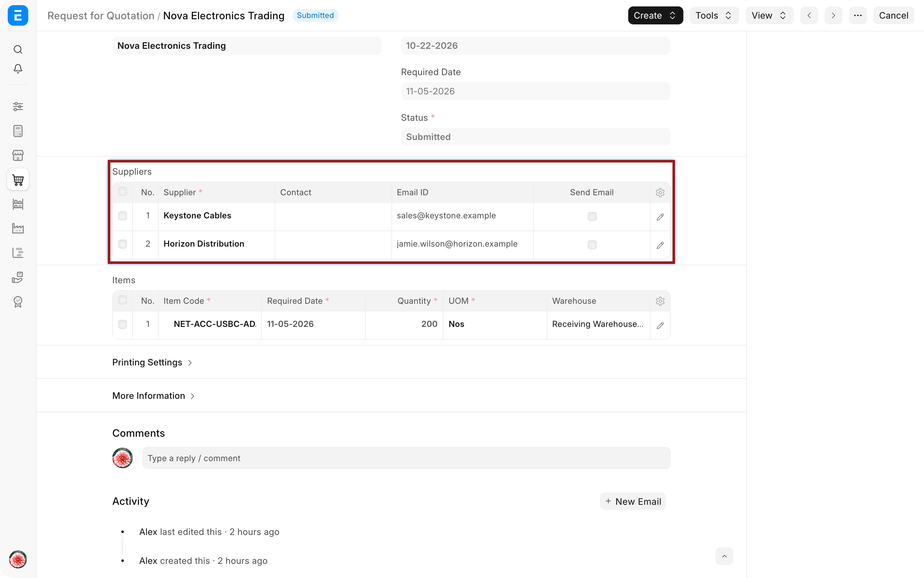This screenshot has height=578, width=924.
Task: Edit NET-ACC-USBC-AD item row with pencil
Action: (x=660, y=326)
